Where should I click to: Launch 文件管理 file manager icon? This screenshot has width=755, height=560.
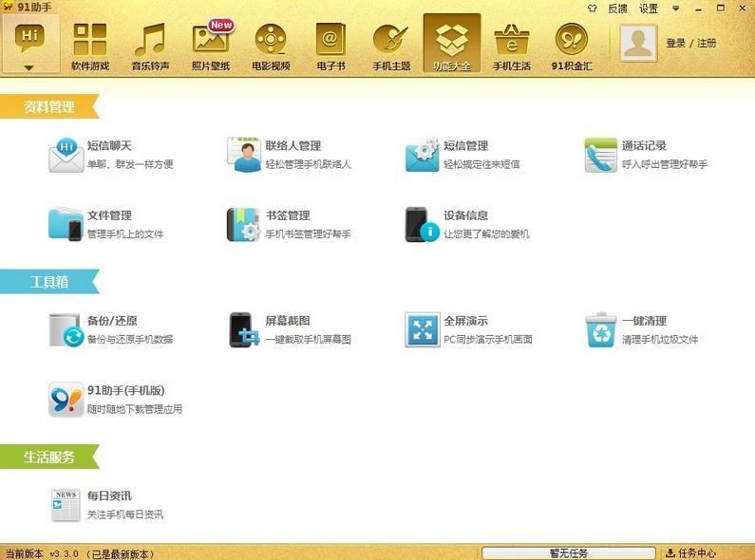pos(66,224)
